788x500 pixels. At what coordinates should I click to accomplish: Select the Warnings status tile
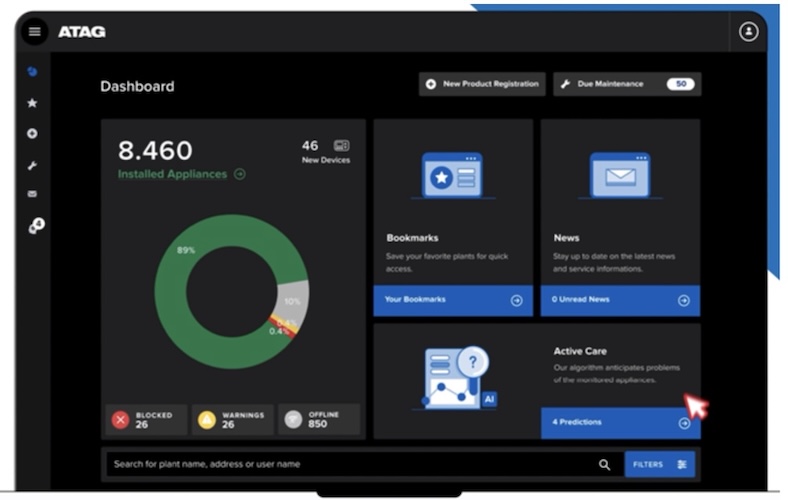click(232, 420)
